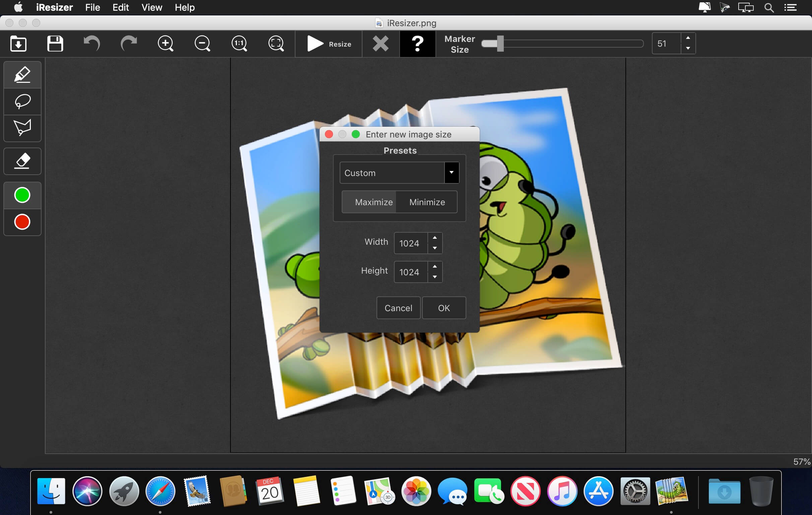Undo the last action

[92, 44]
